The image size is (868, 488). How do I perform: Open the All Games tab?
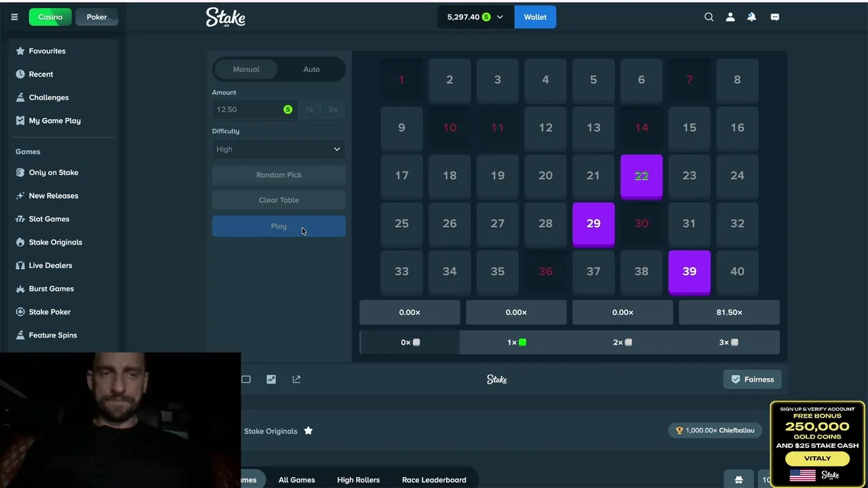[x=297, y=480]
